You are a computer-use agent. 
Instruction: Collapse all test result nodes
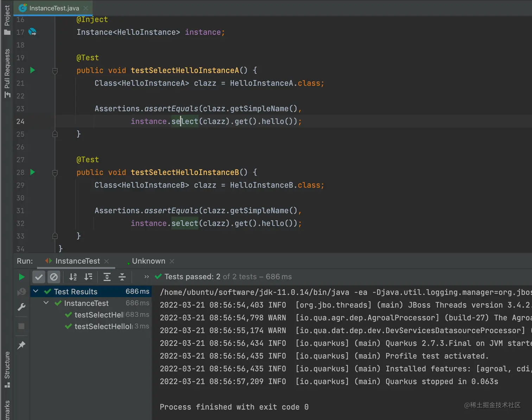[122, 277]
